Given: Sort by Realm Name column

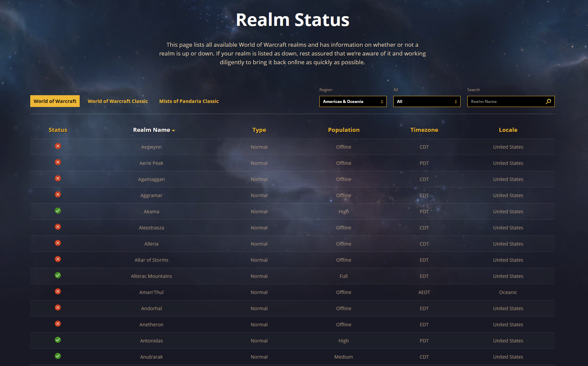Looking at the screenshot, I should (154, 130).
